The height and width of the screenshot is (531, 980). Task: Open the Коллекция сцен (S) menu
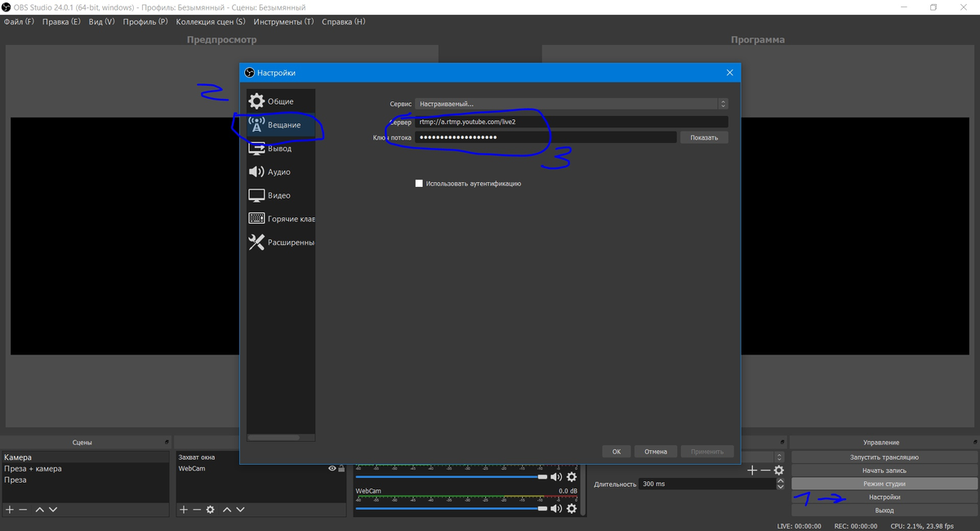click(211, 22)
